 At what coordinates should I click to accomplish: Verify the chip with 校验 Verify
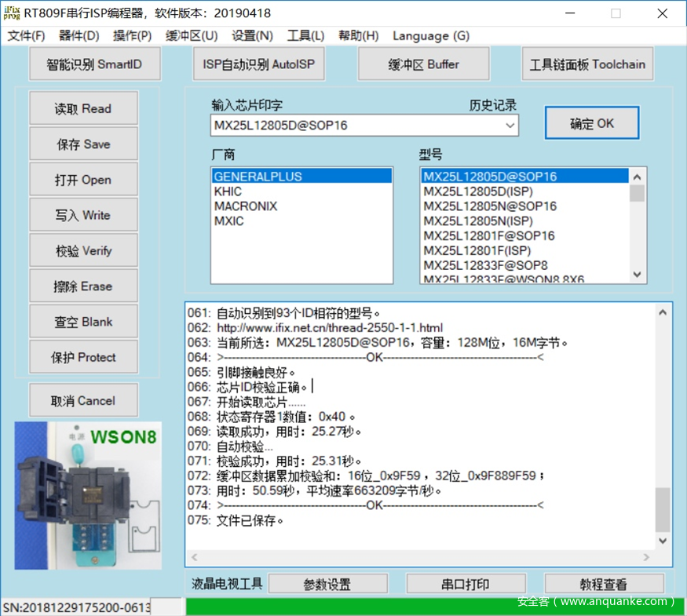pos(82,250)
